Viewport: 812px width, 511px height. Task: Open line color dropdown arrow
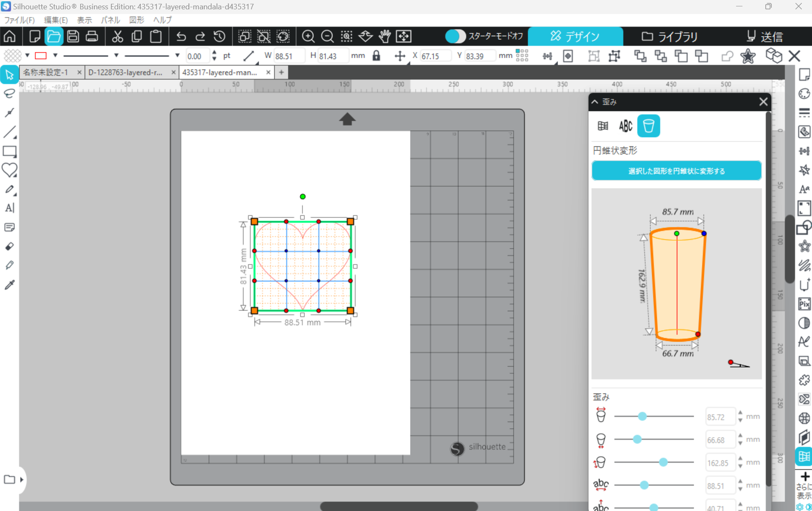coord(55,56)
